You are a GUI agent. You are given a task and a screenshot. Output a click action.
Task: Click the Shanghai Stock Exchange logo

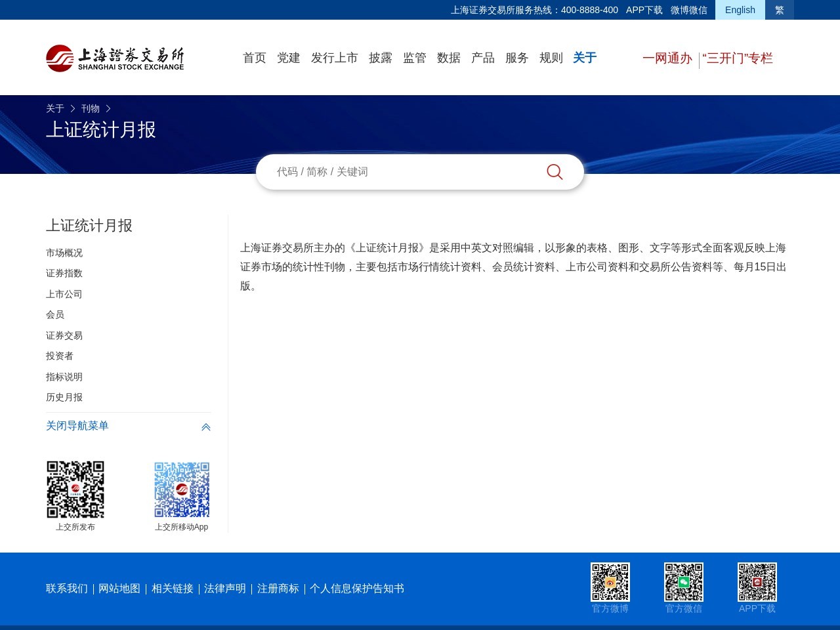point(115,58)
